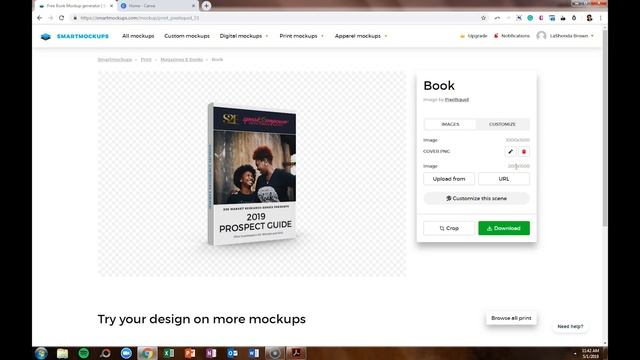Click the Print breadcrumb link
This screenshot has width=640, height=360.
pyautogui.click(x=146, y=60)
